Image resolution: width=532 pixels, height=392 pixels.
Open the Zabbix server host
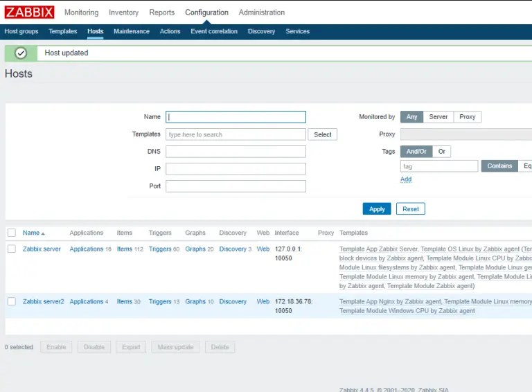tap(42, 249)
